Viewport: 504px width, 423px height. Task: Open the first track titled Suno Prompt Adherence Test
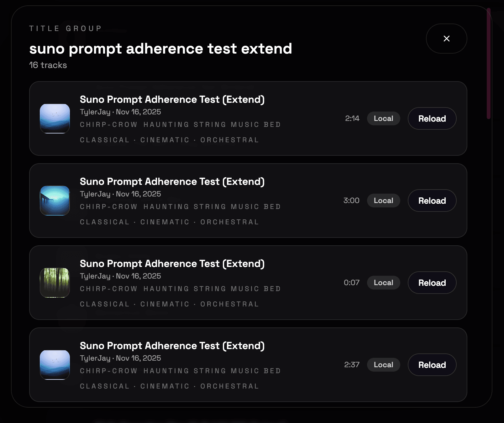click(172, 99)
